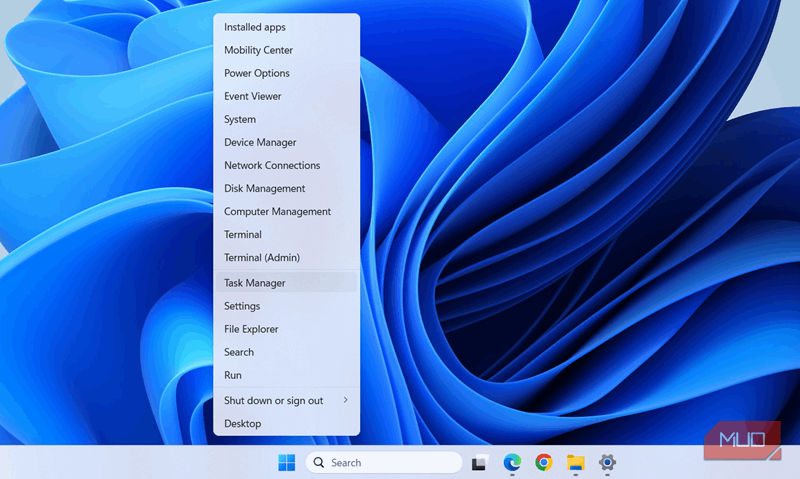The width and height of the screenshot is (800, 479).
Task: Choose Power Options in the menu
Action: [257, 73]
